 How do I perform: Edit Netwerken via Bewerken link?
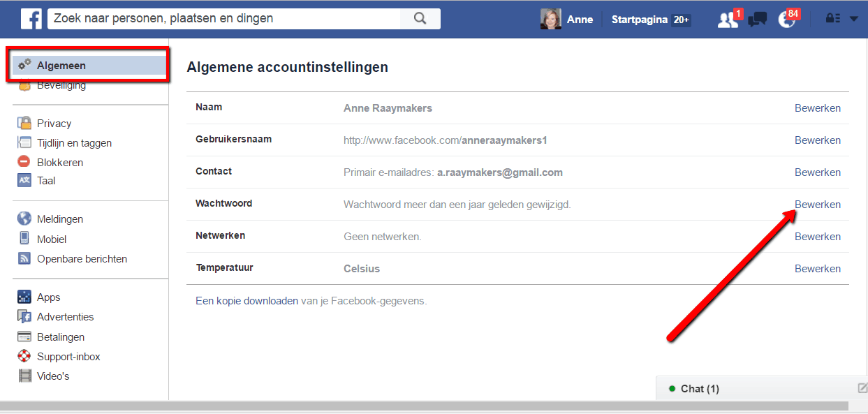pyautogui.click(x=818, y=237)
